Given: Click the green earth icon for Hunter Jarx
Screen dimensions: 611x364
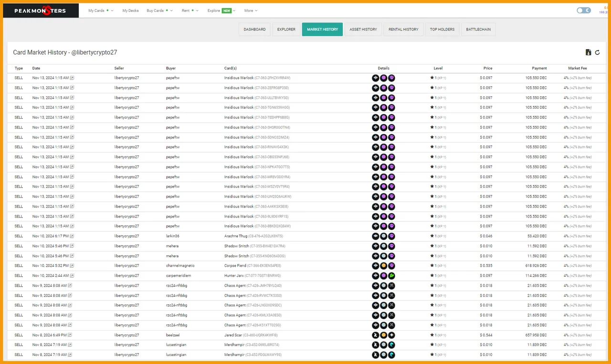Looking at the screenshot, I should click(391, 276).
